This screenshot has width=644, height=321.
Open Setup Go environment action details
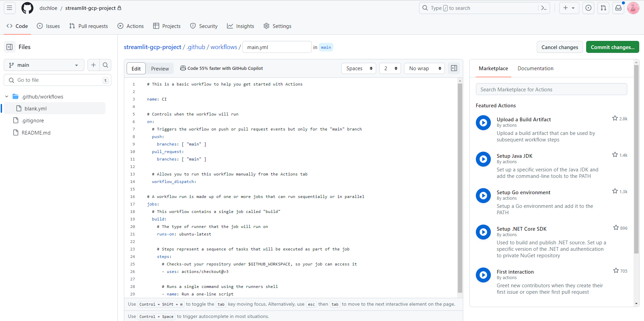524,192
